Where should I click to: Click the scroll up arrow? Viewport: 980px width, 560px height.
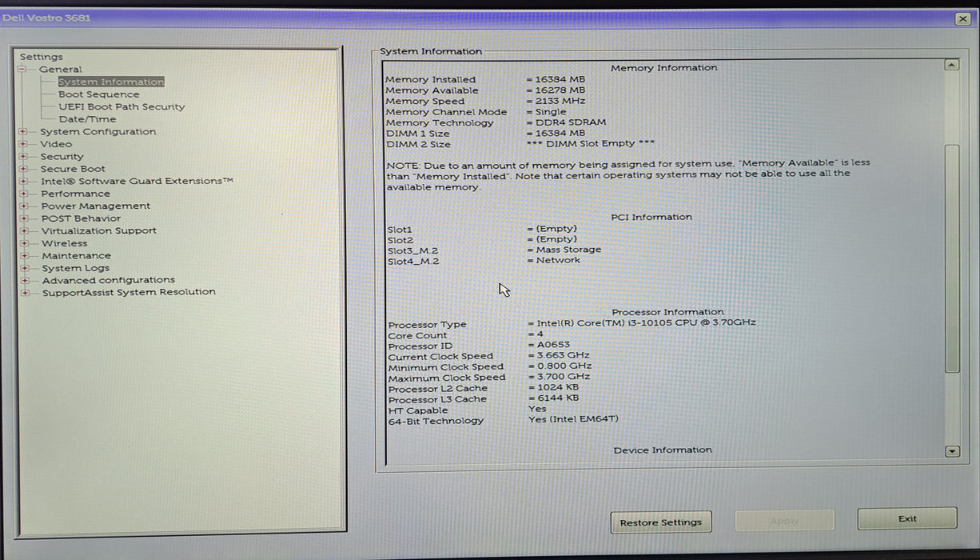(x=951, y=66)
